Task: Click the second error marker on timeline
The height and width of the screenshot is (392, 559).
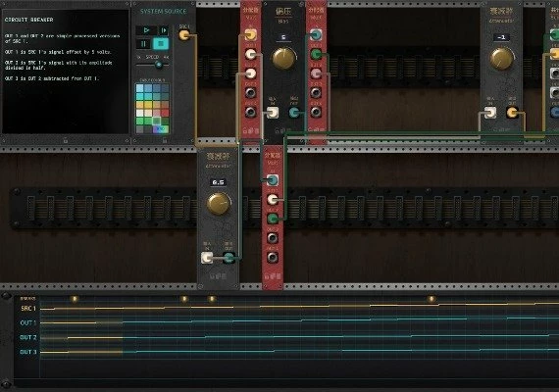Action: [x=183, y=299]
